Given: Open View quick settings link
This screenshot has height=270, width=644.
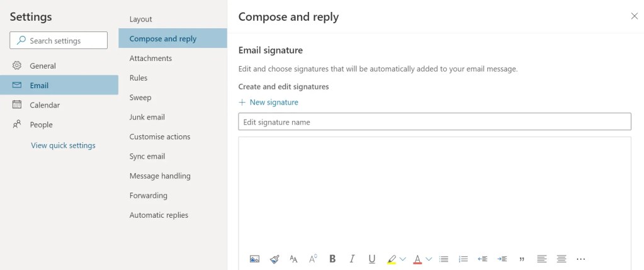Looking at the screenshot, I should (63, 145).
